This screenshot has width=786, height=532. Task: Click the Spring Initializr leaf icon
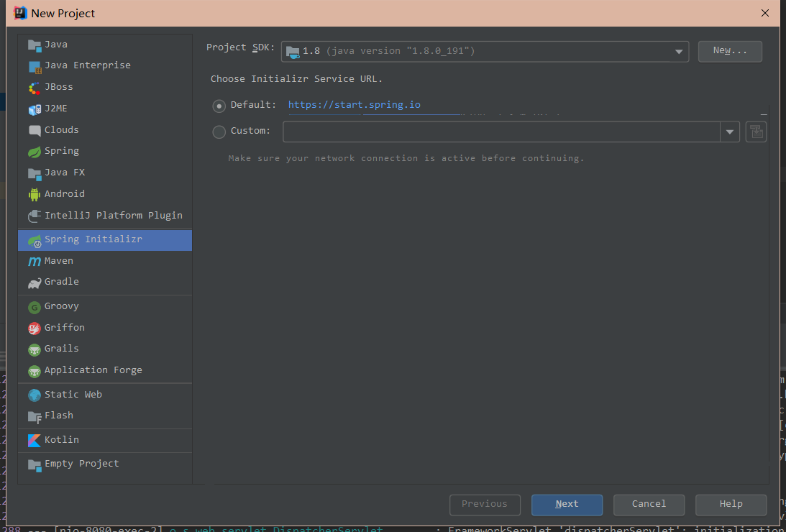[x=35, y=241]
